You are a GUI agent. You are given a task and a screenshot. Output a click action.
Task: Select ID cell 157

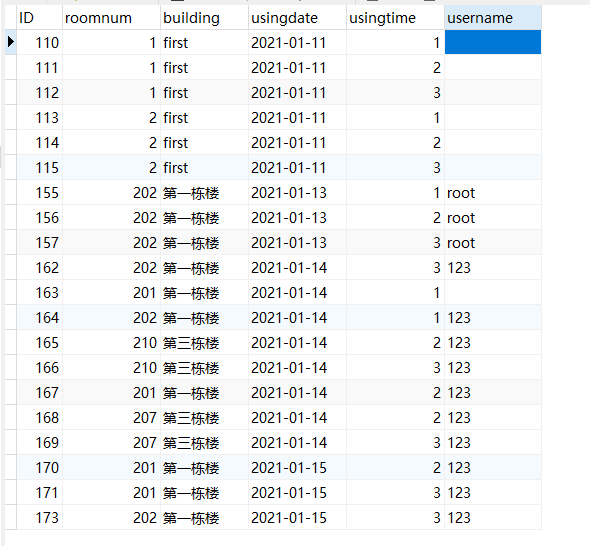coord(40,243)
